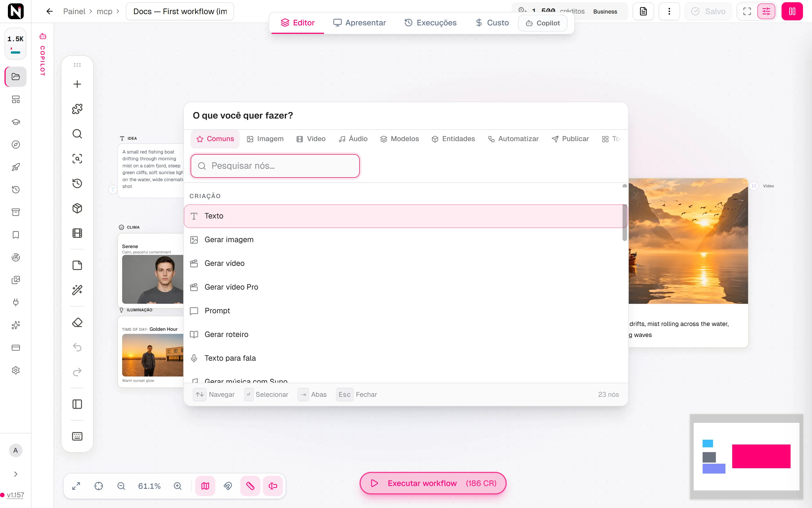Select the 3D cube tool icon
The image size is (812, 508).
[77, 208]
